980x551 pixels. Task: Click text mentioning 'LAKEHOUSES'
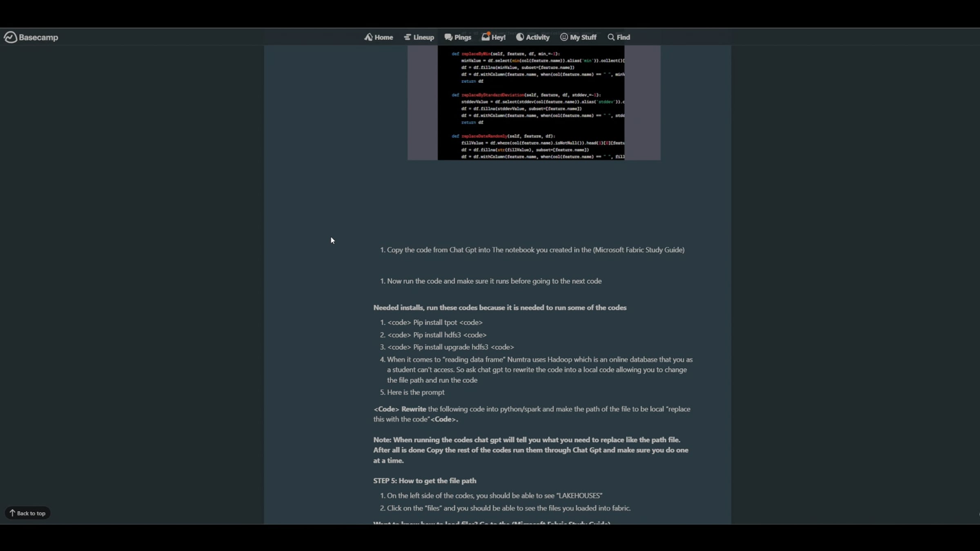click(494, 496)
